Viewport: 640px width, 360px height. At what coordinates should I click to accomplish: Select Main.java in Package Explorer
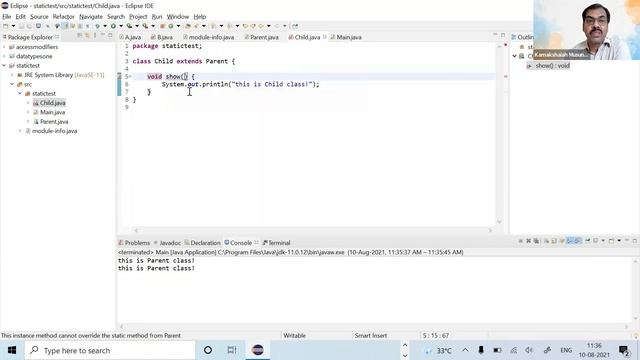coord(52,112)
